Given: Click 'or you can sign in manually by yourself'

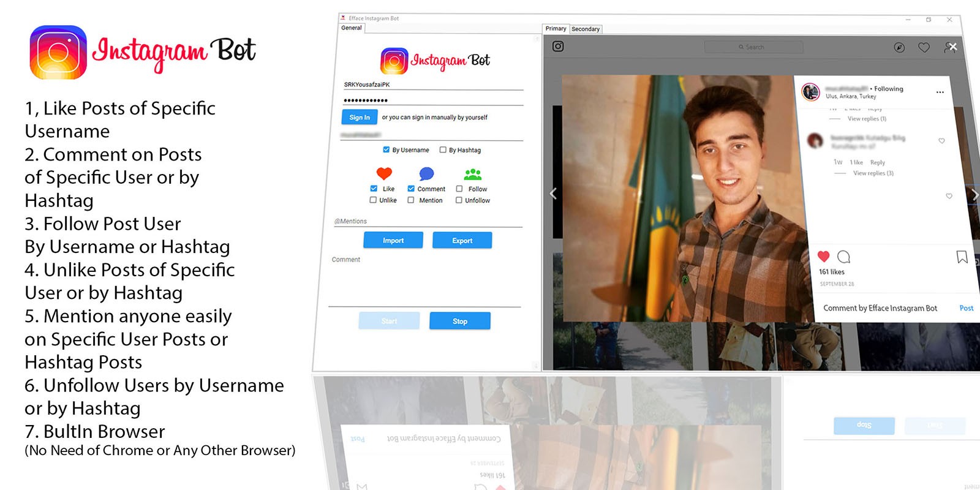Looking at the screenshot, I should (435, 117).
